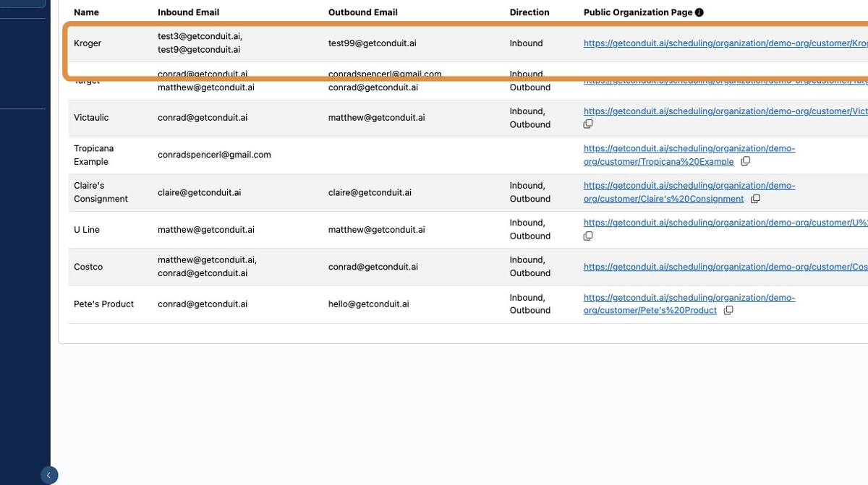The image size is (868, 485).
Task: Copy the Tropicana Example page link
Action: click(746, 161)
